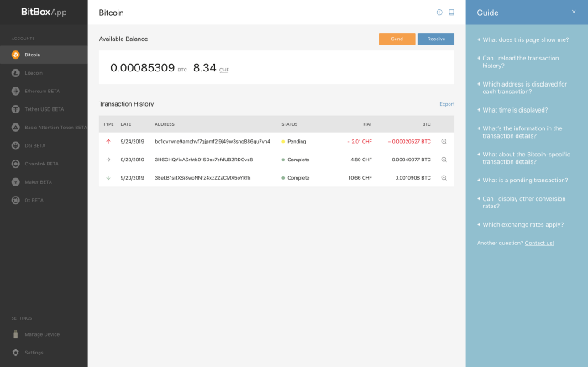The image size is (588, 367).
Task: Click the address starting with 3H6GHQ
Action: point(203,160)
